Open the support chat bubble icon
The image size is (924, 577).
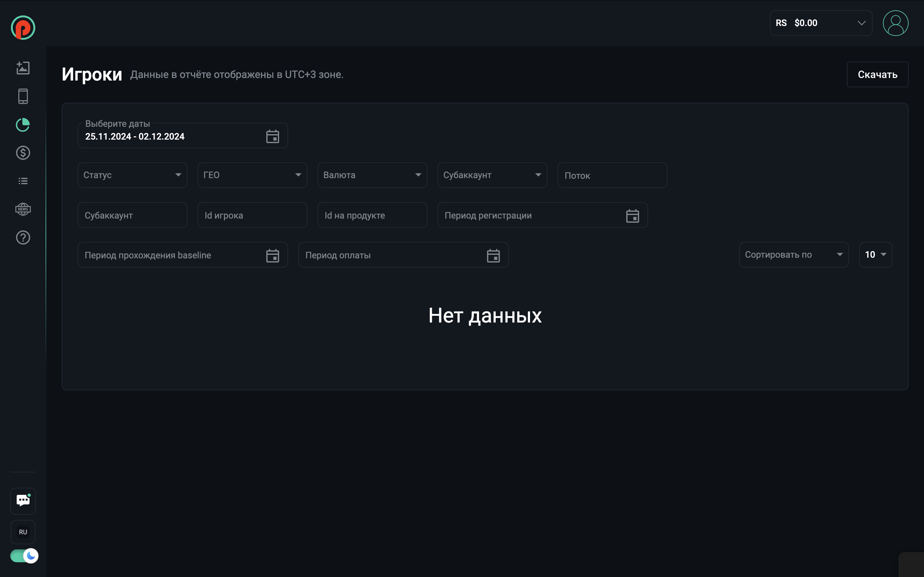pyautogui.click(x=23, y=501)
